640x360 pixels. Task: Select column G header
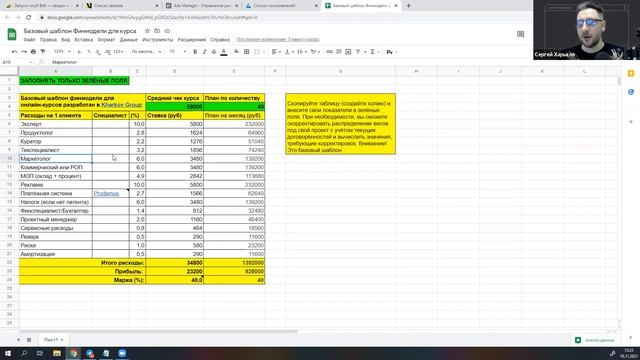click(340, 71)
